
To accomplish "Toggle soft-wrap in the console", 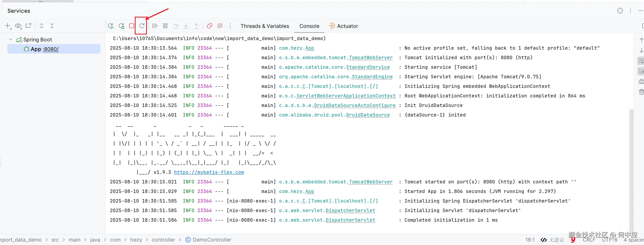I will 641,61.
